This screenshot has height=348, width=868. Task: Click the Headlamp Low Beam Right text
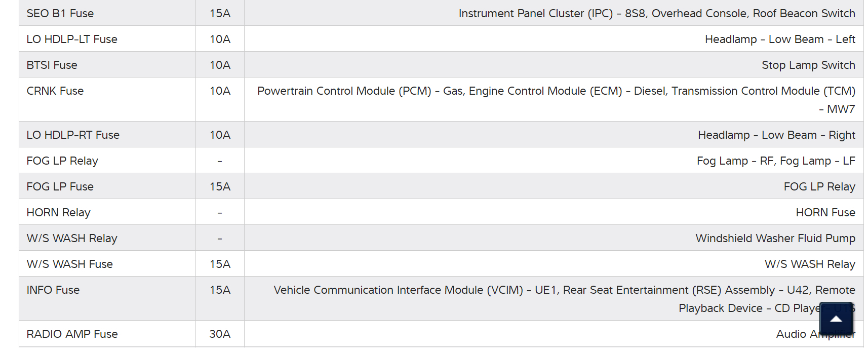[776, 135]
